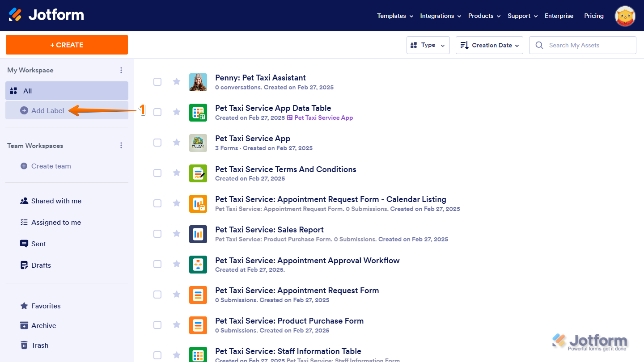Click the Appointment Approval Workflow icon
Image resolution: width=644 pixels, height=362 pixels.
198,264
